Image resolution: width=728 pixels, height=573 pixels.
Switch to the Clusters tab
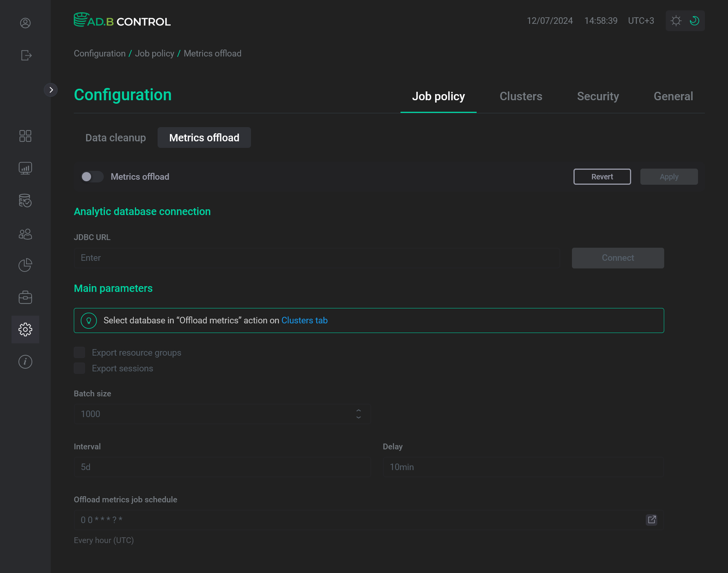click(x=521, y=96)
